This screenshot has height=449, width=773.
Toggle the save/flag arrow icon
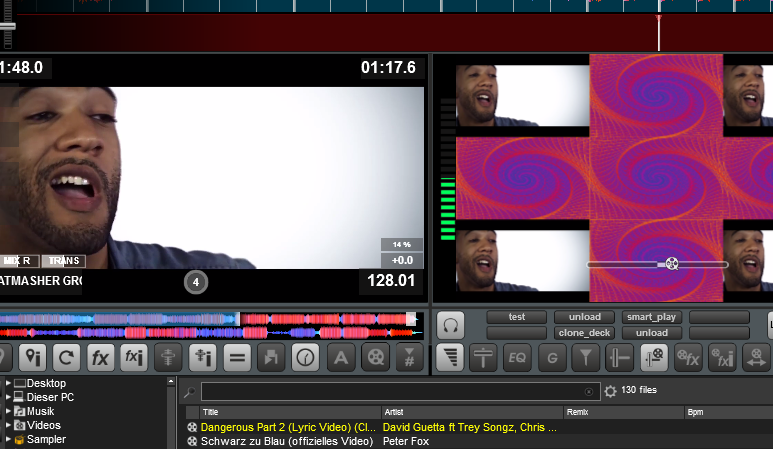[x=271, y=357]
